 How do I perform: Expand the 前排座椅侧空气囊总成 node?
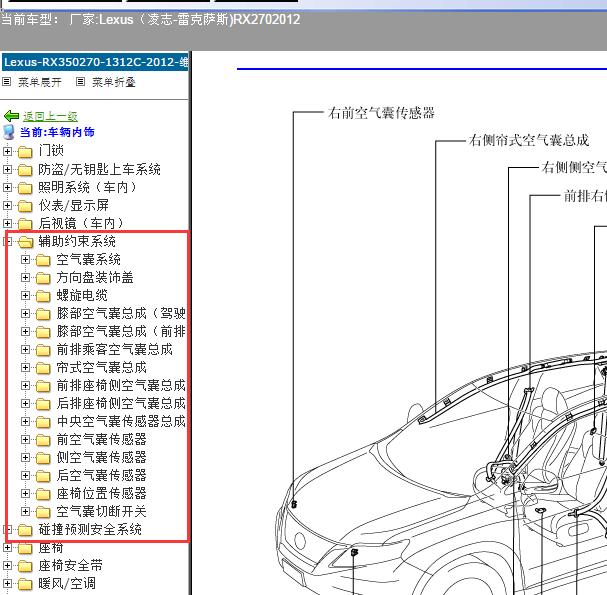[25, 386]
